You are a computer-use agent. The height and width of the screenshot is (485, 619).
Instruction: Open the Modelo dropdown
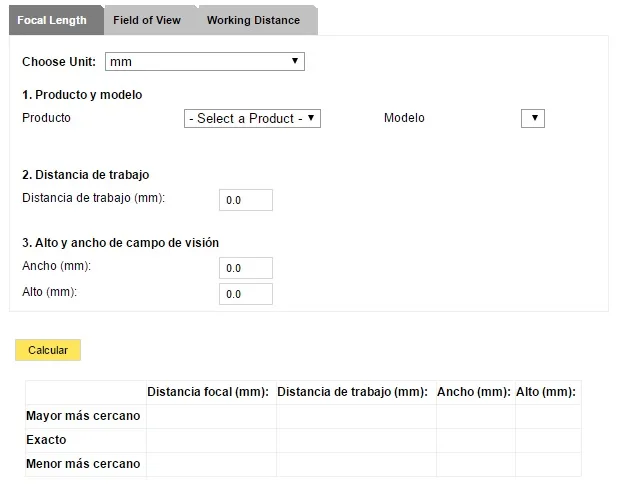pyautogui.click(x=533, y=118)
